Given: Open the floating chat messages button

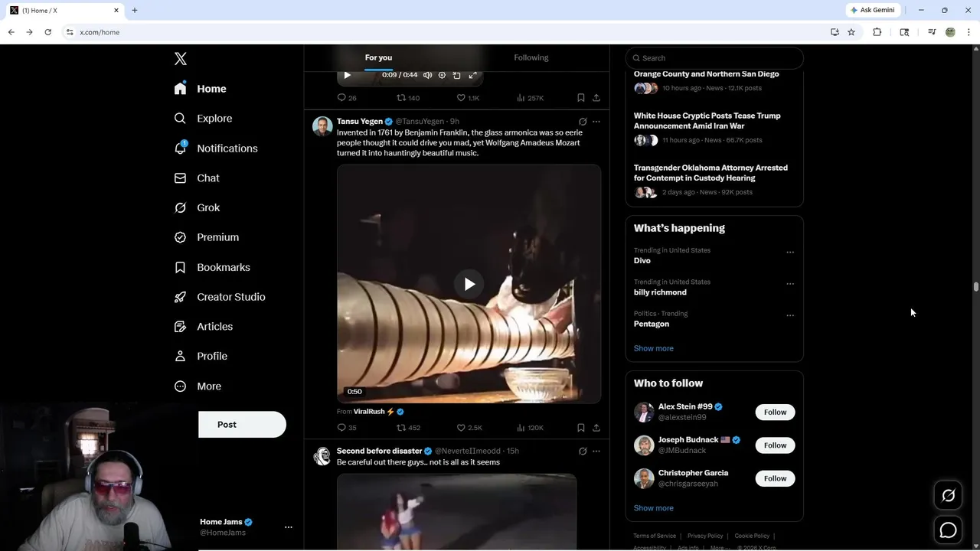Looking at the screenshot, I should (948, 530).
